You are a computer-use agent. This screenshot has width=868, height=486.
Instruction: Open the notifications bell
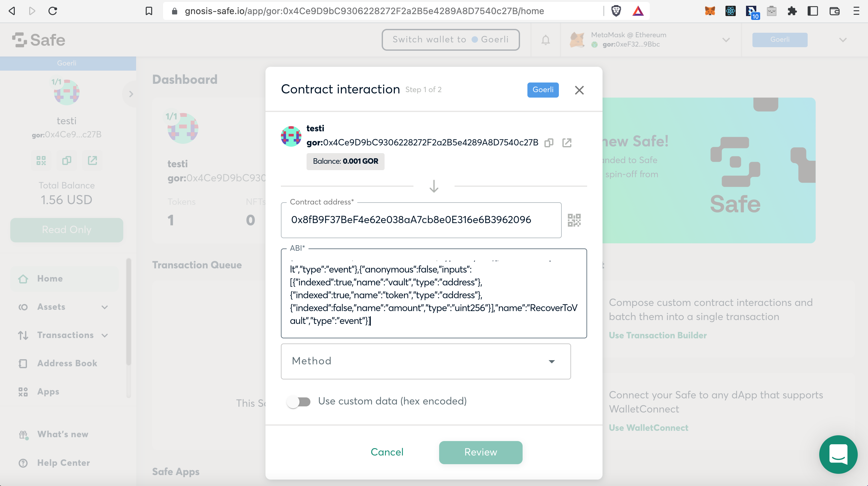[x=545, y=40]
